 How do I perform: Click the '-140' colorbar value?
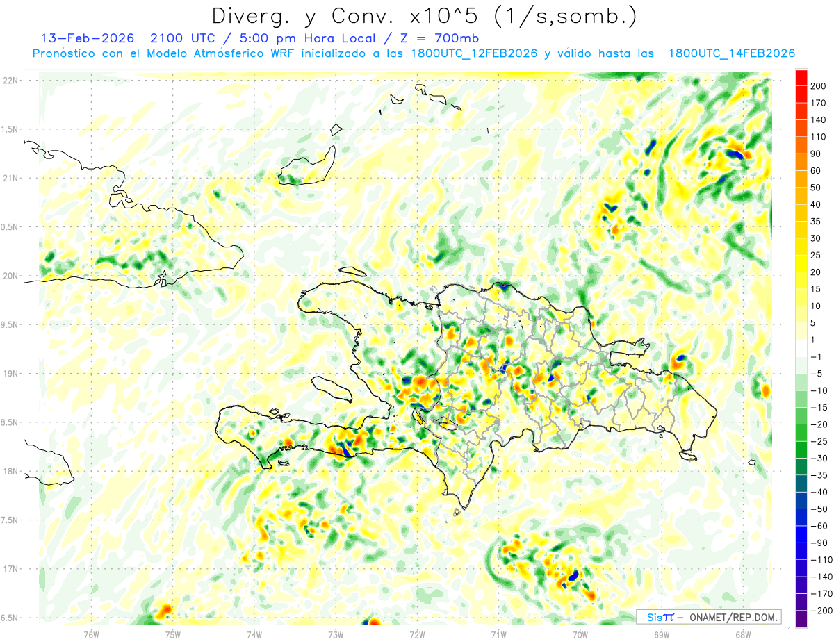pyautogui.click(x=821, y=577)
